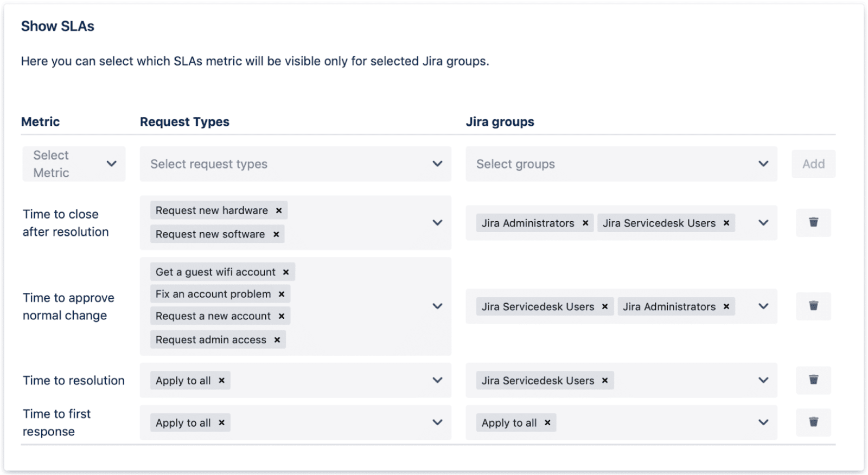Delete the Time to approve normal change row
The image size is (868, 475).
tap(813, 306)
